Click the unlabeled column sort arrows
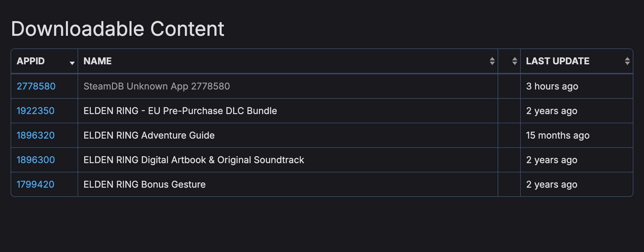 (514, 61)
